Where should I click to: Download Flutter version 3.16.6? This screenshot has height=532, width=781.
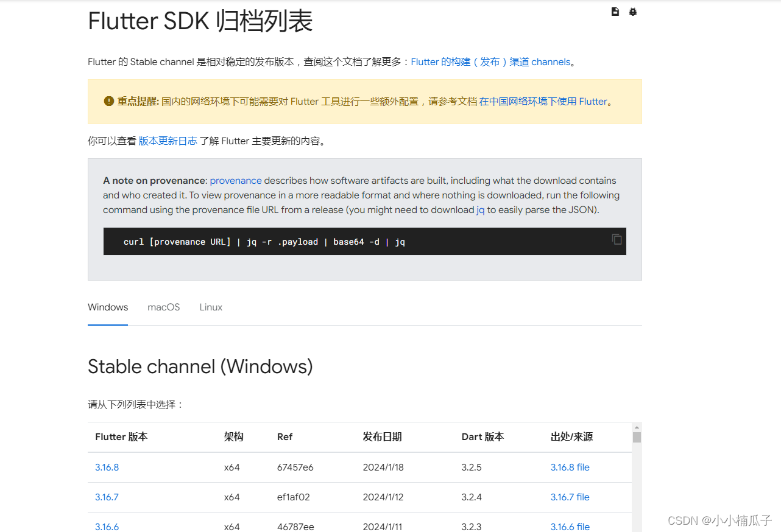[x=107, y=527]
